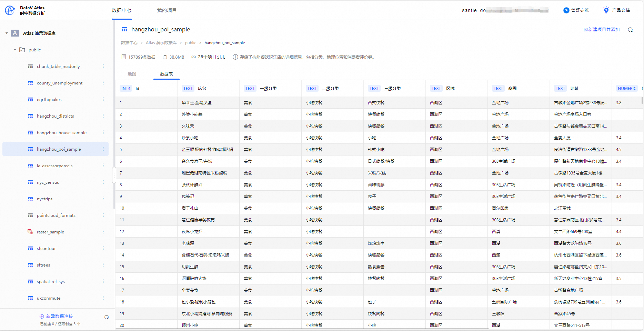Open more options for spatial_ref_sys
Viewport: 644px width, 331px height.
point(103,281)
